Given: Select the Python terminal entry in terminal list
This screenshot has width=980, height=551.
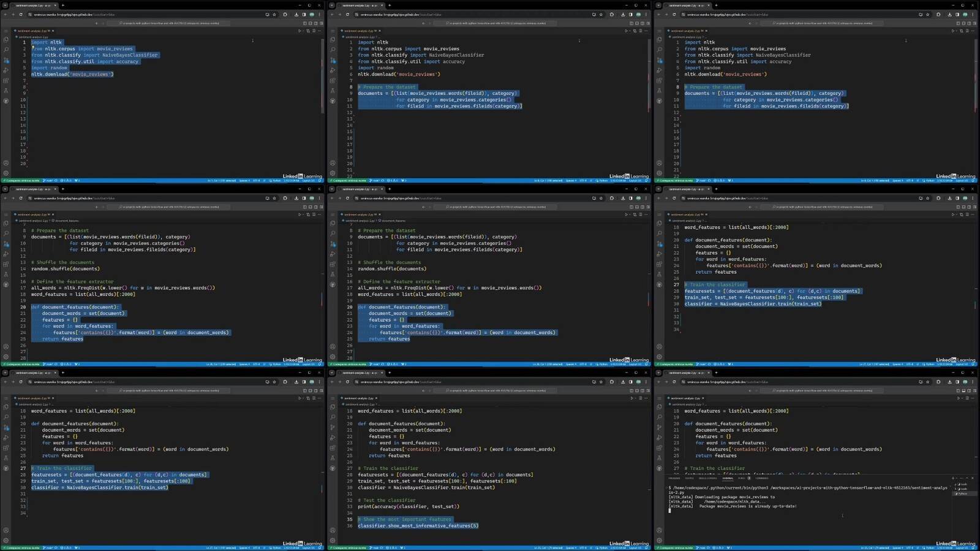Looking at the screenshot, I should pos(963,493).
